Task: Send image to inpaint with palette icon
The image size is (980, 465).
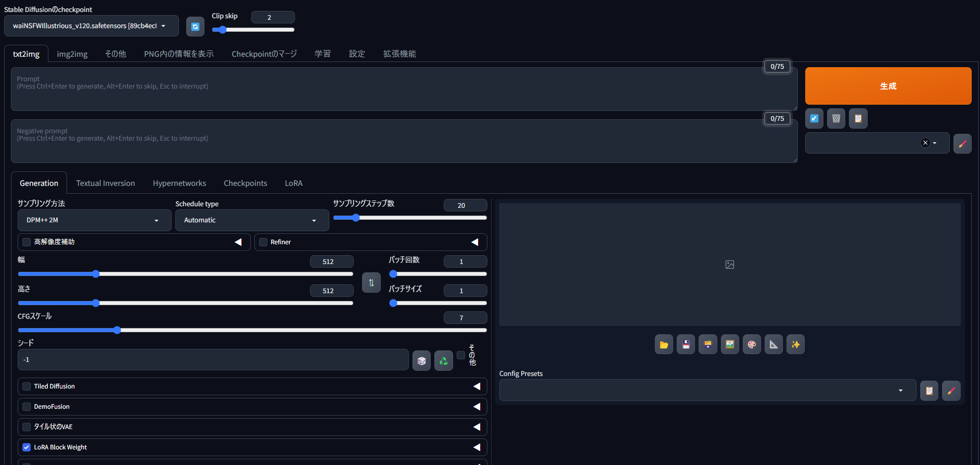Action: pos(752,345)
